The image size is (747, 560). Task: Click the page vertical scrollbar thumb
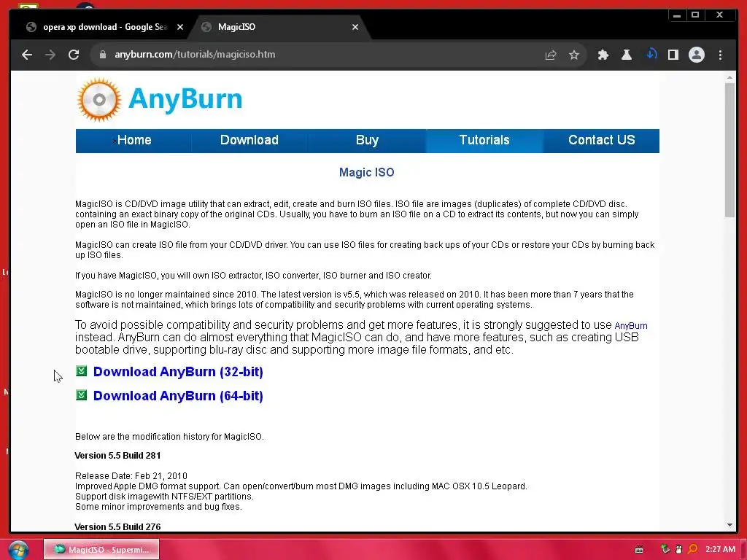(729, 150)
